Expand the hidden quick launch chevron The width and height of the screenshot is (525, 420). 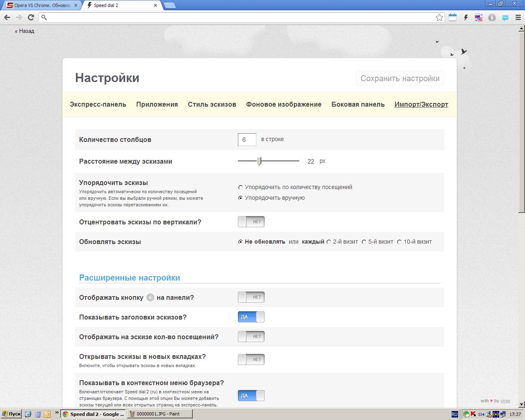point(57,414)
